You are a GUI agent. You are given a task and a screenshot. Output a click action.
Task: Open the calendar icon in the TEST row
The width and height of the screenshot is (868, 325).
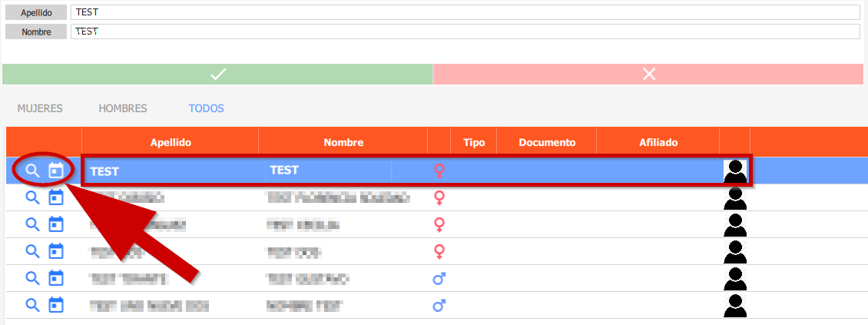point(55,171)
